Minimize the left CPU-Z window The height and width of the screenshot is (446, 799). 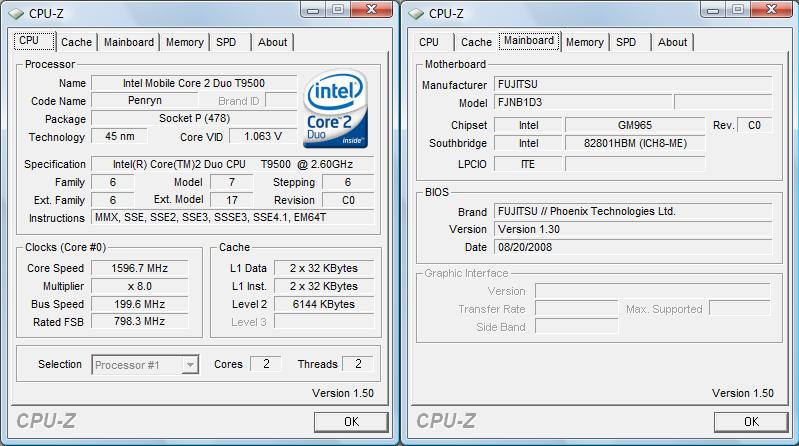pos(313,10)
